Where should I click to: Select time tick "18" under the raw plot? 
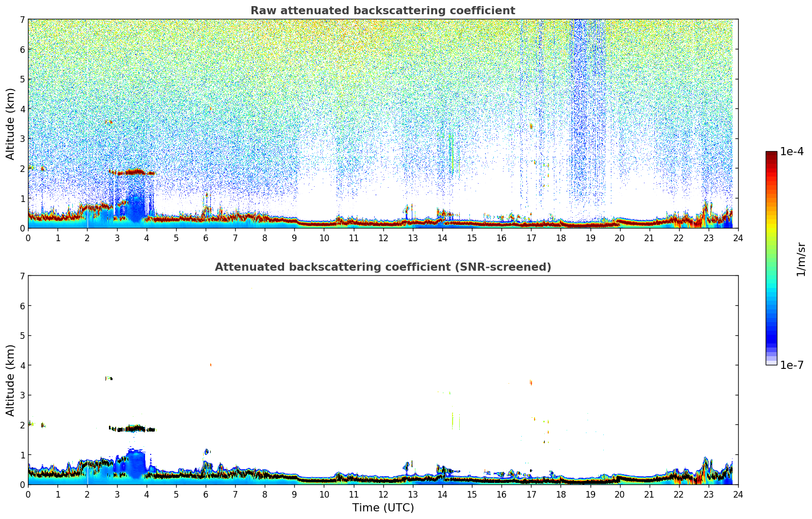coord(561,238)
